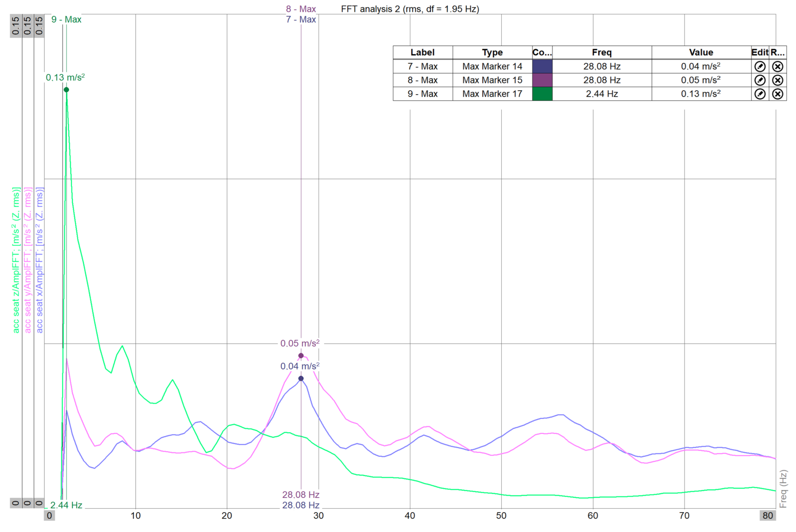Click the x-axis minimum value 0
This screenshot has width=796, height=532.
(50, 516)
